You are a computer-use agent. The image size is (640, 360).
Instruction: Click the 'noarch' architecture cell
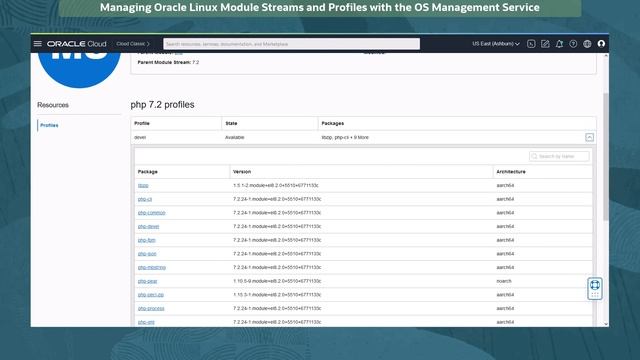(504, 281)
